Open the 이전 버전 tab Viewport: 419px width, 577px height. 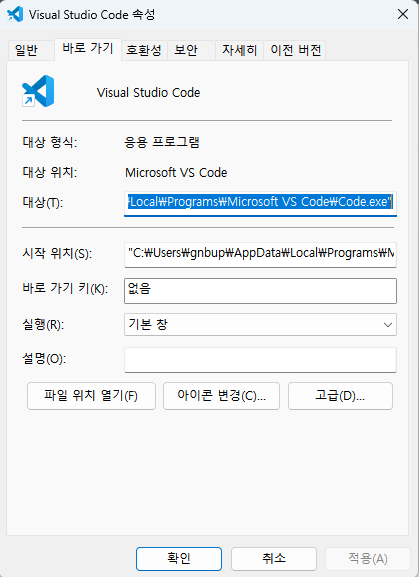pyautogui.click(x=296, y=50)
